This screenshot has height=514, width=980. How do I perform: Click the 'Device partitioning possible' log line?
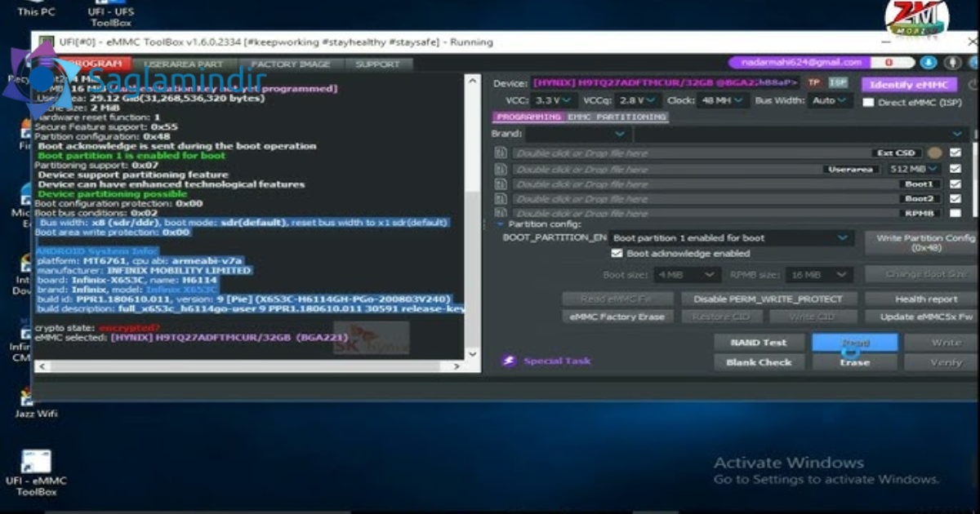(x=113, y=194)
